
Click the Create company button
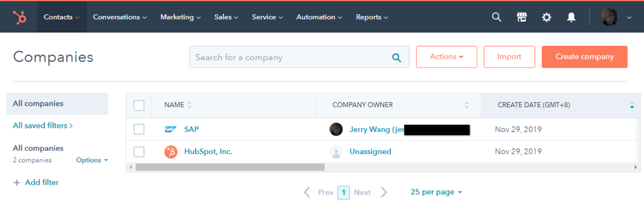[584, 57]
